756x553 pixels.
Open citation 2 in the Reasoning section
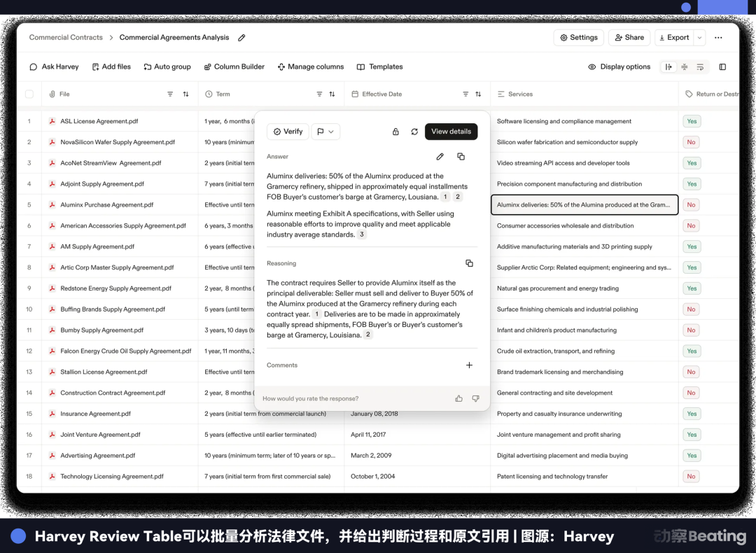pos(368,335)
